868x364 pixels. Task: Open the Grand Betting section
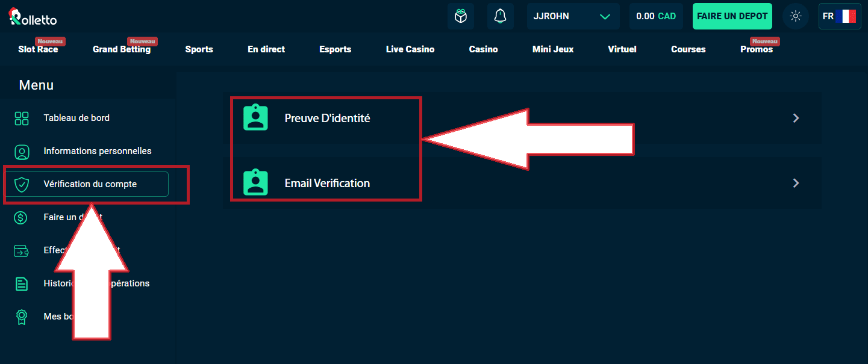pyautogui.click(x=122, y=49)
